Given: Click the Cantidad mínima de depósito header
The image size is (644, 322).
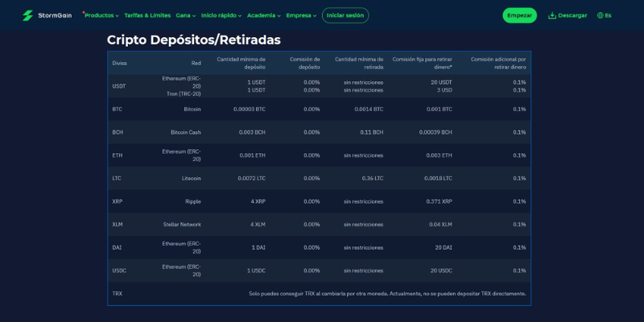Looking at the screenshot, I should tap(241, 64).
